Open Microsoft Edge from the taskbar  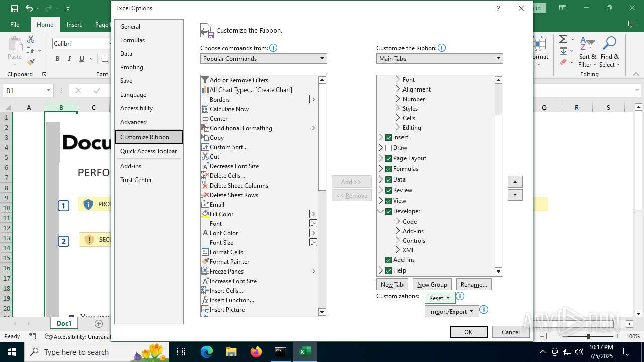(x=207, y=352)
